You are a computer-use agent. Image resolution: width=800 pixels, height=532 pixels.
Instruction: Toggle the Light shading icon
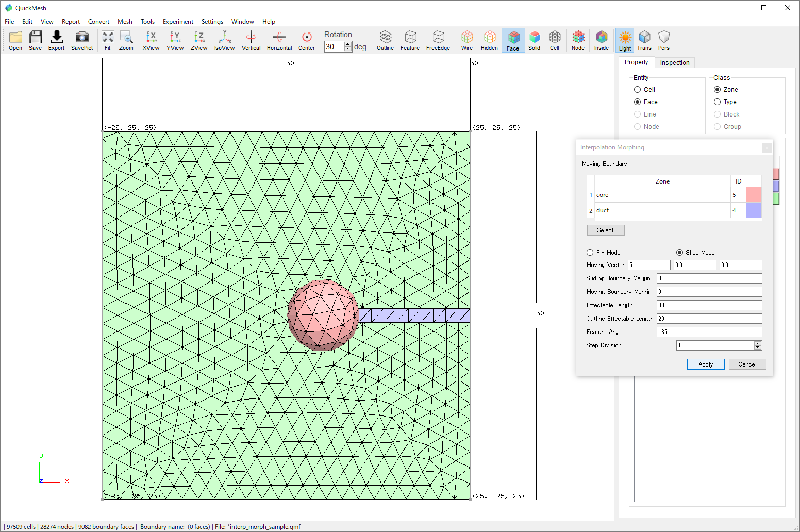(624, 40)
